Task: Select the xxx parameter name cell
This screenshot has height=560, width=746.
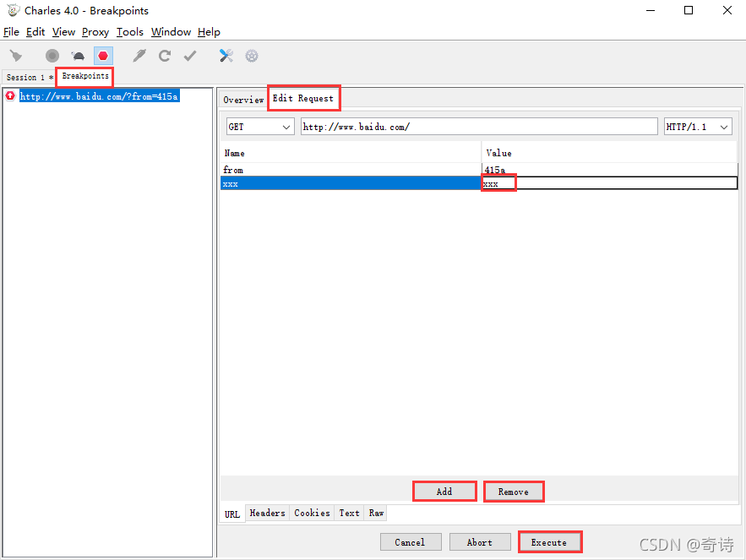Action: 351,183
